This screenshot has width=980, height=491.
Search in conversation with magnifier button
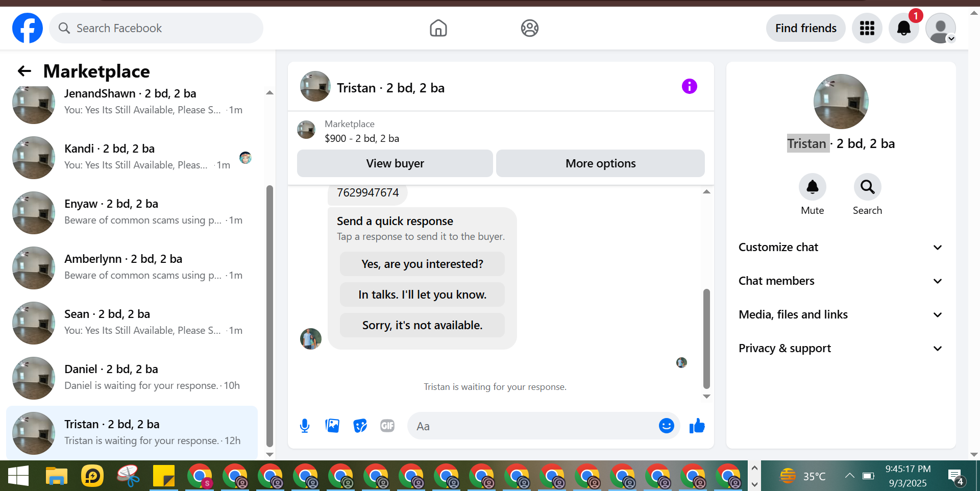[x=867, y=187]
